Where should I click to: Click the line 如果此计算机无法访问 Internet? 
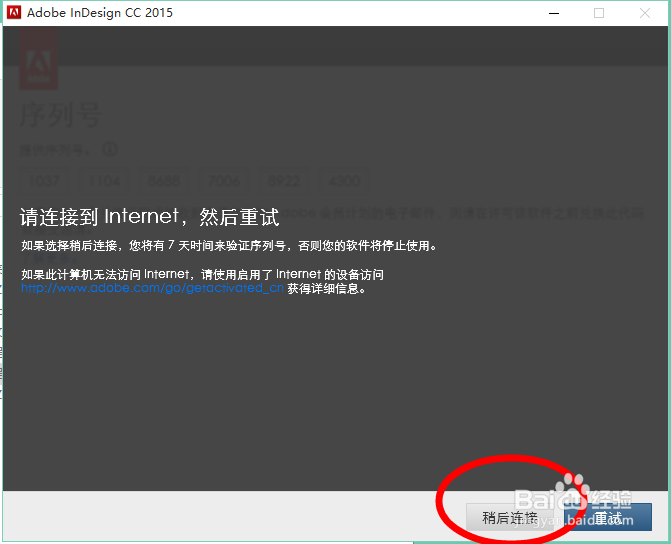(x=202, y=274)
